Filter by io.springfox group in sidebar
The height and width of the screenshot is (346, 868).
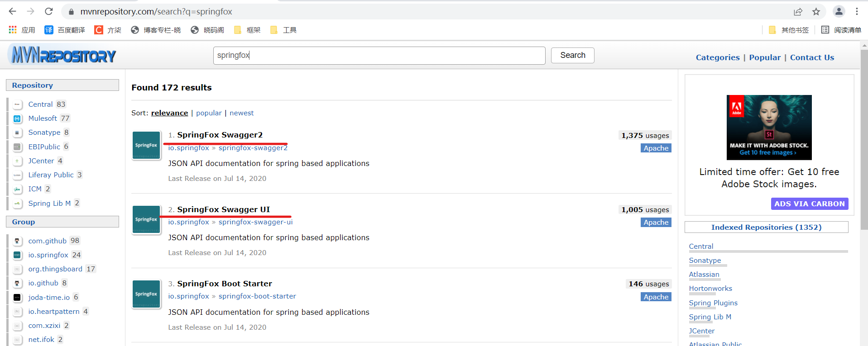[x=48, y=255]
